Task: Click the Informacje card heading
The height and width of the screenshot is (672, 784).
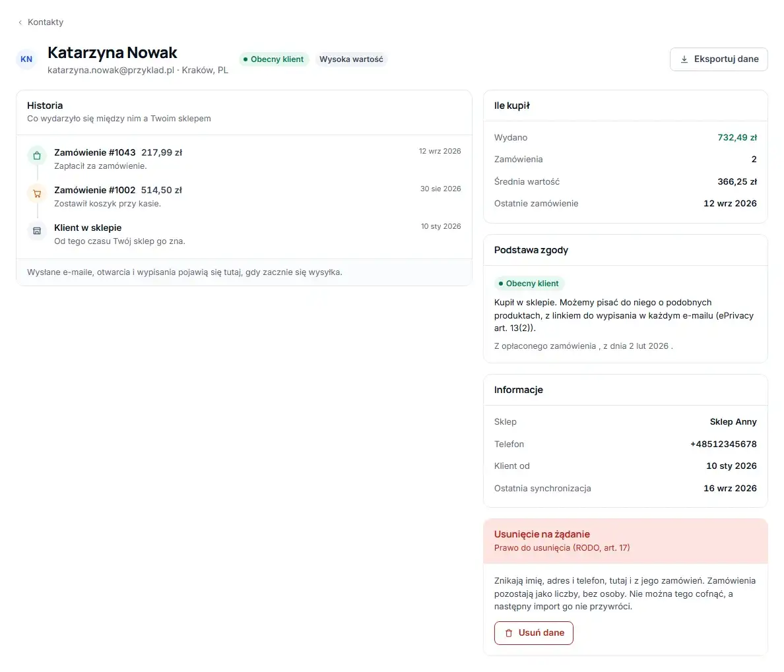Action: (x=519, y=390)
